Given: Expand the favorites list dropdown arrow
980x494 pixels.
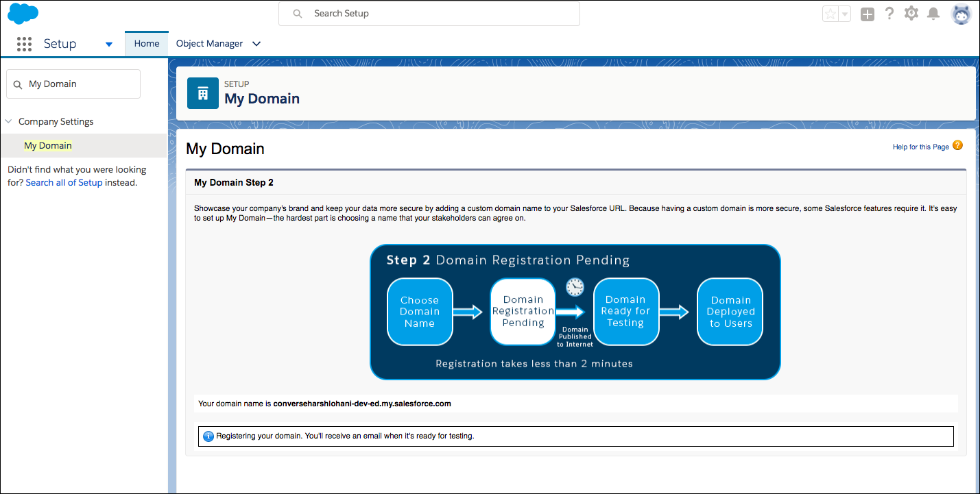Looking at the screenshot, I should click(845, 14).
